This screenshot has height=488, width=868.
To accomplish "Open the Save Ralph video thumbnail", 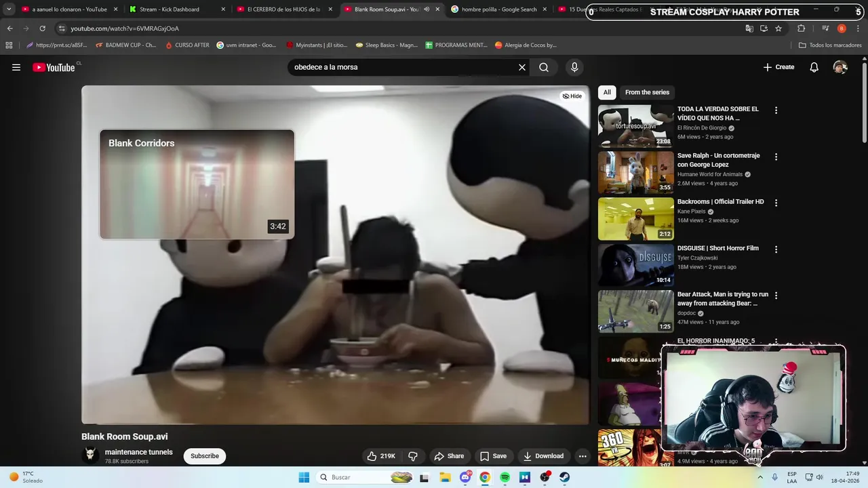I will [636, 172].
